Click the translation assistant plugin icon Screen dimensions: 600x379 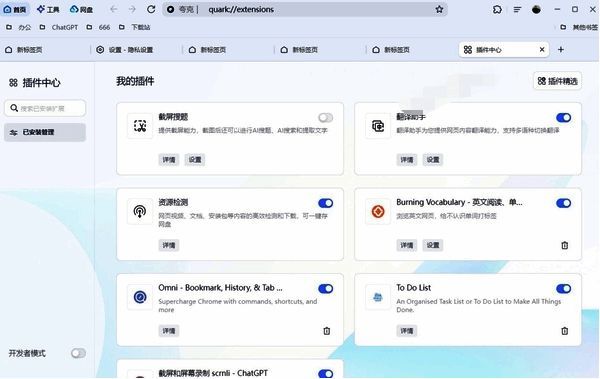[378, 126]
